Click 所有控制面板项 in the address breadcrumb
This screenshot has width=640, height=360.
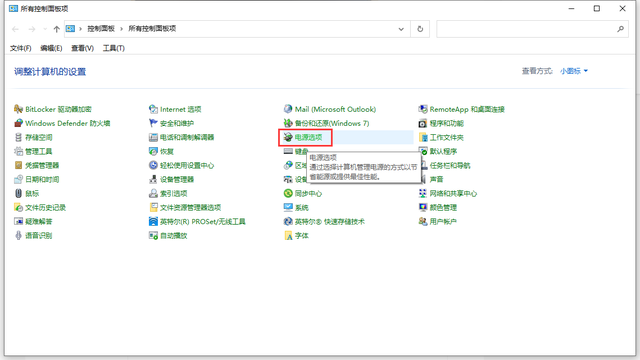click(x=152, y=29)
